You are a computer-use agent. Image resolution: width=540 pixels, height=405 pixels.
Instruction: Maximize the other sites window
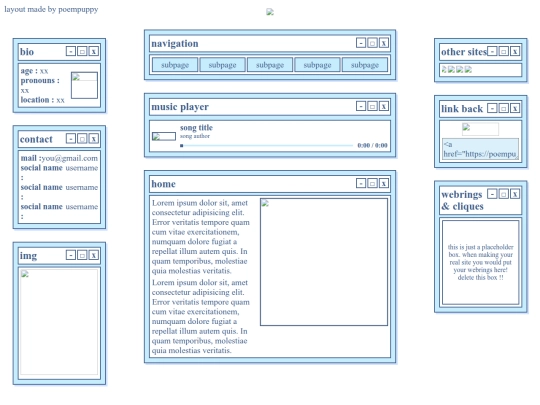pos(503,51)
